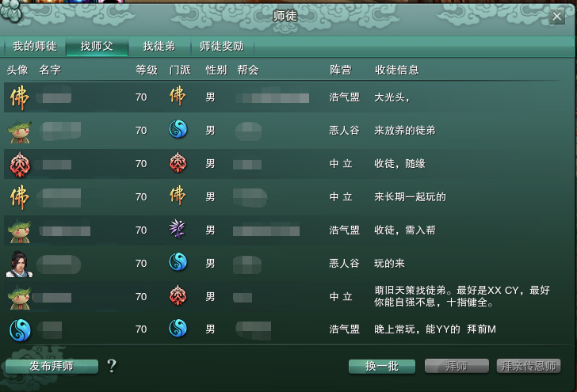Click purple flower sect icon in 需入帮 row
Viewport: 577px width, 392px height.
pos(178,229)
